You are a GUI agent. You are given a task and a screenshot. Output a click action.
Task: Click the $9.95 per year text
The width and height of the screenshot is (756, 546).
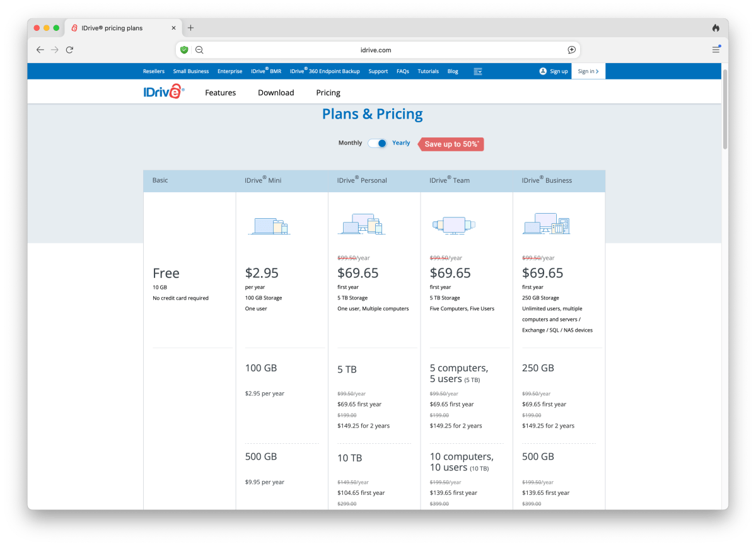click(x=265, y=482)
